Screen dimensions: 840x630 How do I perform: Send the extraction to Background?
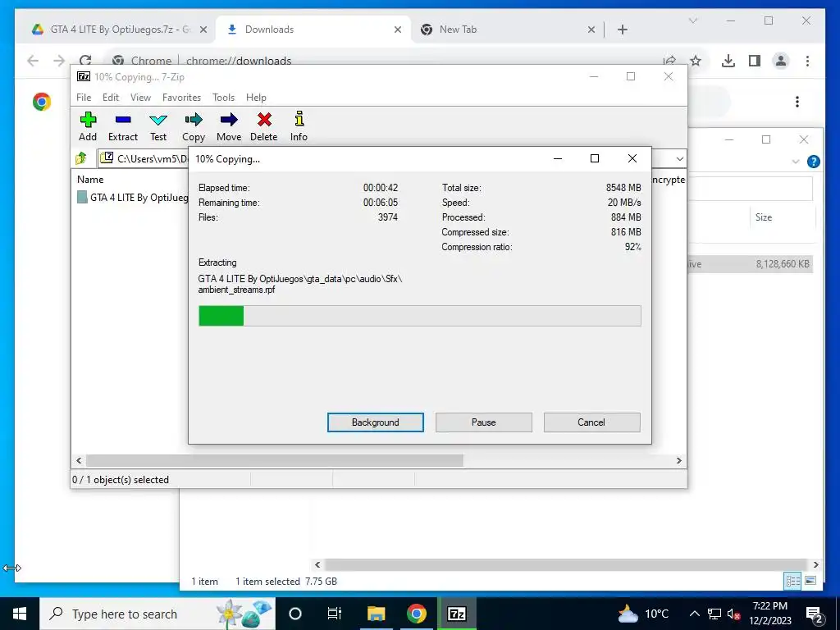pyautogui.click(x=376, y=422)
